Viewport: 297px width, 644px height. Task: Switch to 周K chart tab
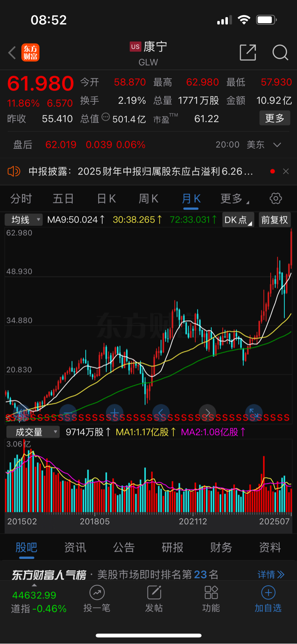click(148, 199)
